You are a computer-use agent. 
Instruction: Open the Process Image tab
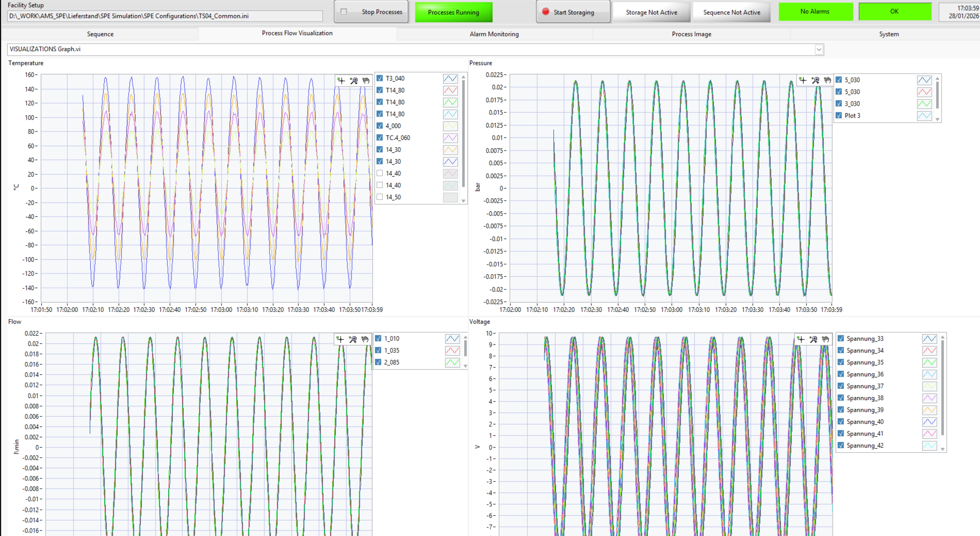(691, 34)
